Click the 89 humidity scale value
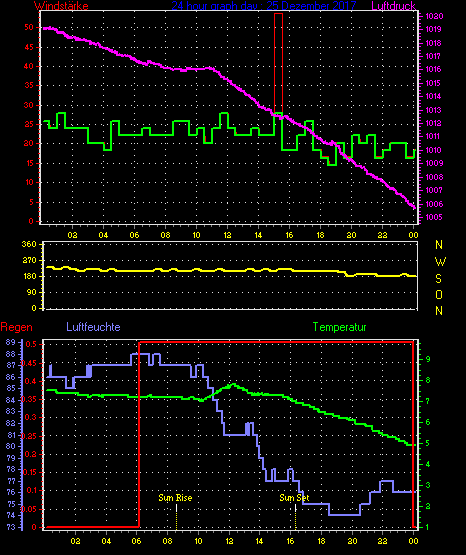Screen dimensions: 466x555 tap(11, 342)
